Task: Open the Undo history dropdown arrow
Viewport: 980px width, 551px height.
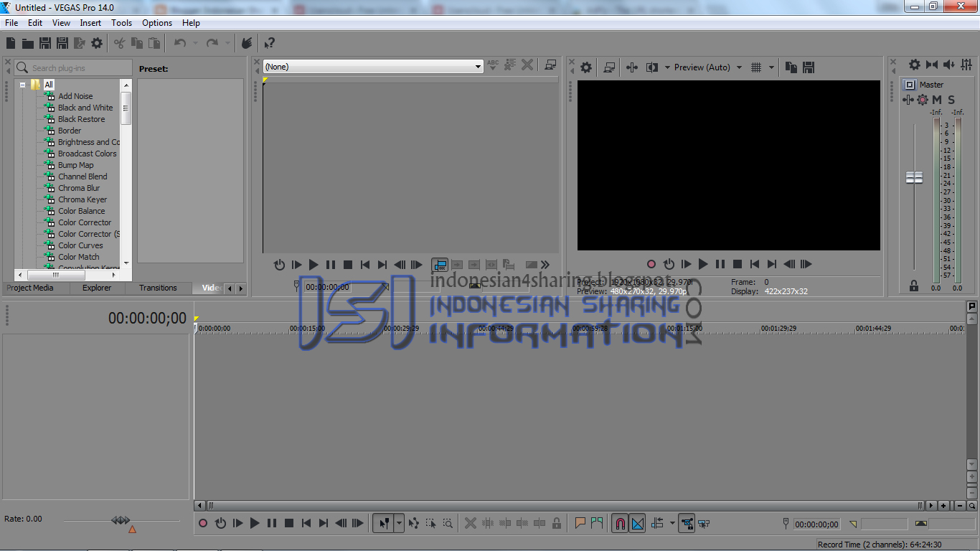Action: coord(196,44)
